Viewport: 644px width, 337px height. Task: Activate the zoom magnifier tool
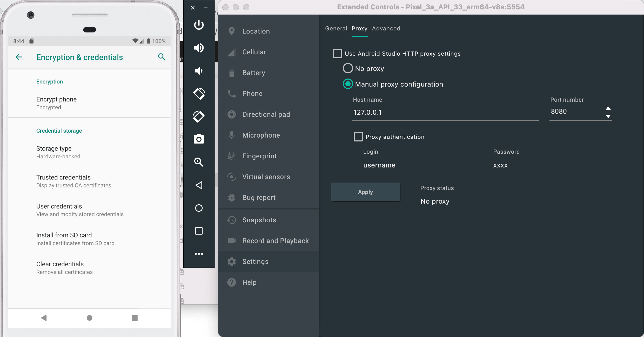pyautogui.click(x=199, y=162)
